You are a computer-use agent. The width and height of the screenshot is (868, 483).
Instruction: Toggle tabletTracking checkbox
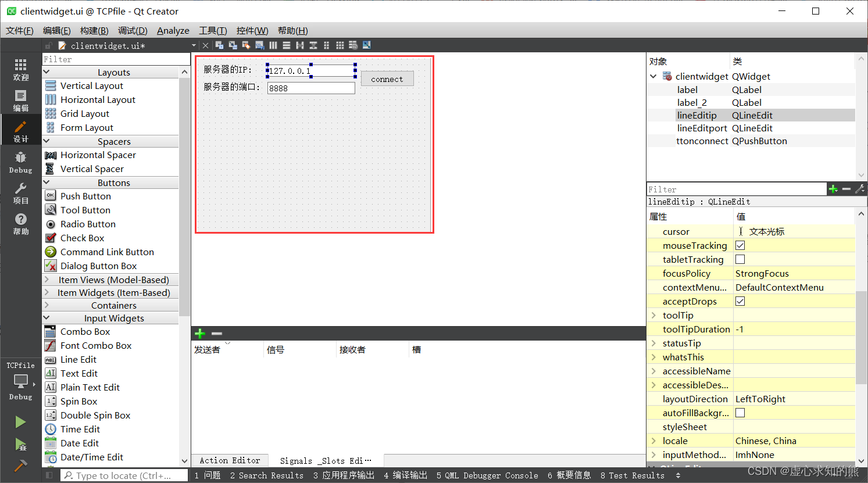740,259
